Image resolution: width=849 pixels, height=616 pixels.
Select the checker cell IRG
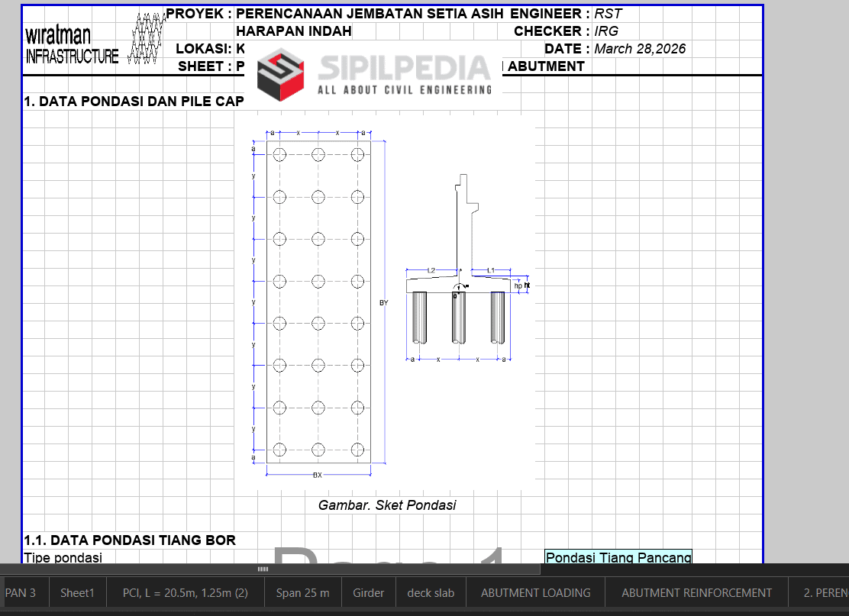coord(606,31)
